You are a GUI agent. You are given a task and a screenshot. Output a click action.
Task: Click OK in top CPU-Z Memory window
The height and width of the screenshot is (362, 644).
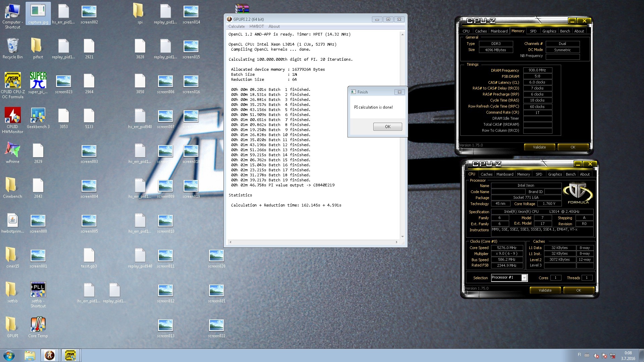tap(573, 147)
